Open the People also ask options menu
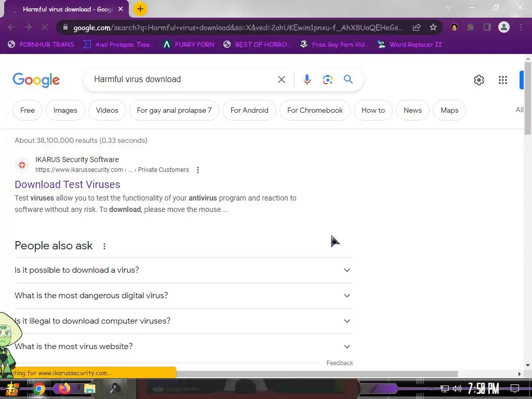Viewport: 532px width, 399px height. click(x=104, y=246)
